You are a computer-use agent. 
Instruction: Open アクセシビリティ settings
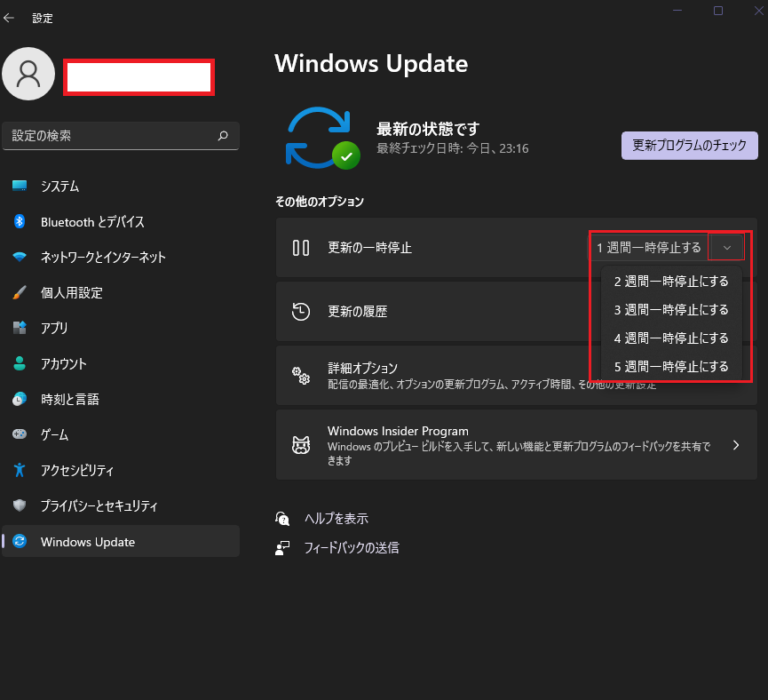(121, 470)
